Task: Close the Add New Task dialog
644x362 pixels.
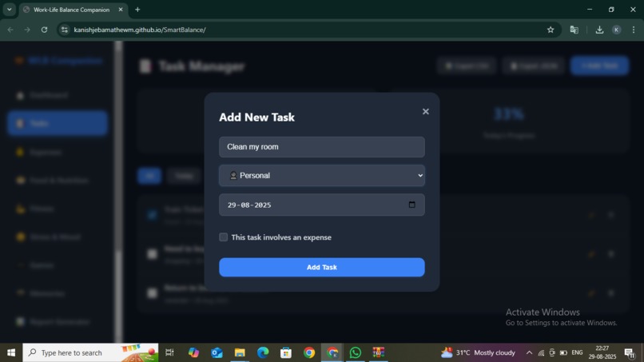Action: (426, 111)
